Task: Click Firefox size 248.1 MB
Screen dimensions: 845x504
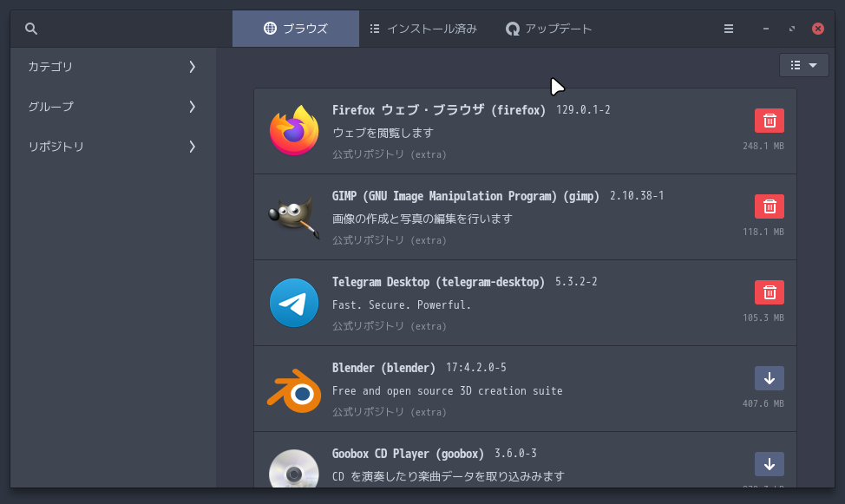Action: pyautogui.click(x=763, y=146)
